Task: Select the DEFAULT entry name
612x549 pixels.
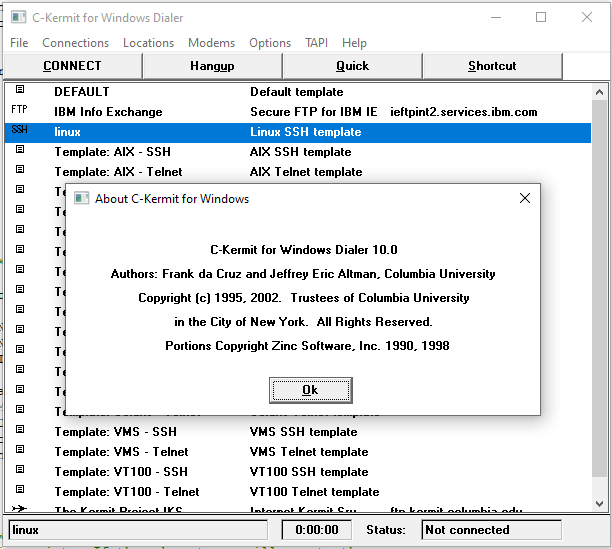Action: (82, 92)
